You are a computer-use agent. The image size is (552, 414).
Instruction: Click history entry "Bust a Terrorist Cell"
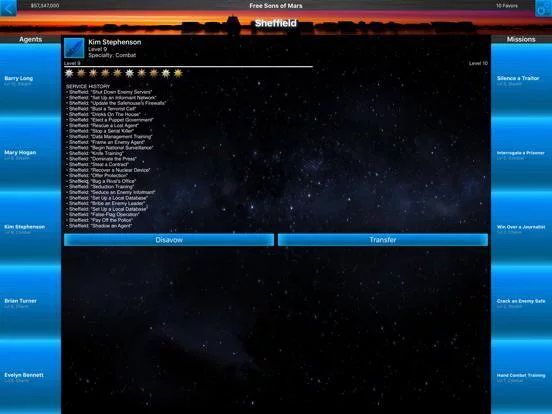pos(101,109)
